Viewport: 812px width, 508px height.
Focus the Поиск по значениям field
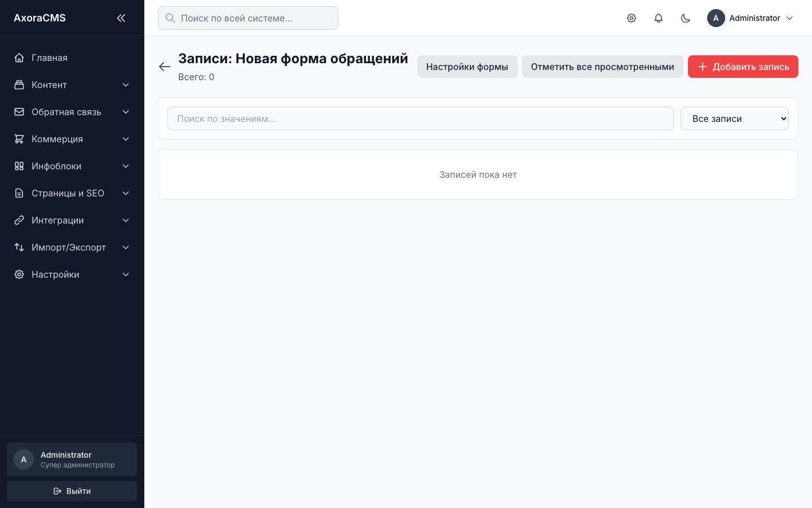[x=421, y=119]
